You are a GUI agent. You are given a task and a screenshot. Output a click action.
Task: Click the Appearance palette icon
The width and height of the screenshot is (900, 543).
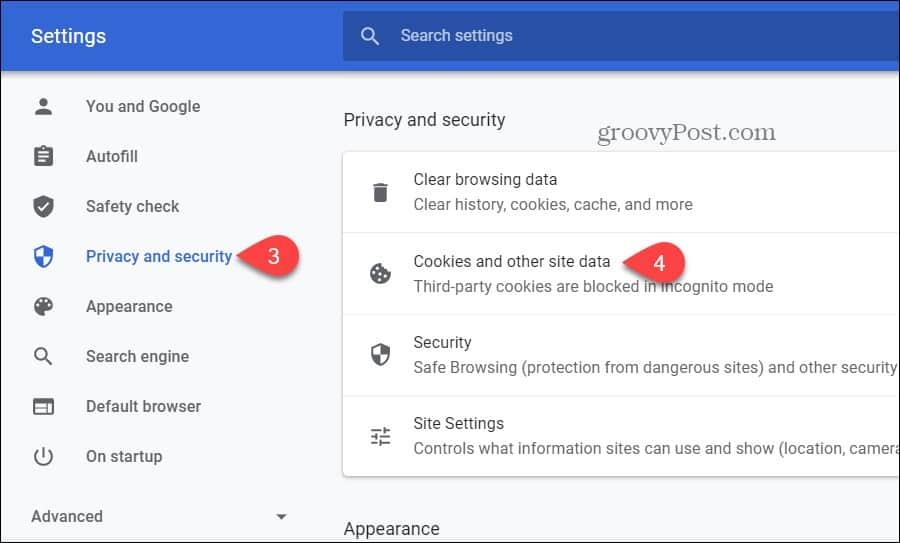tap(43, 306)
